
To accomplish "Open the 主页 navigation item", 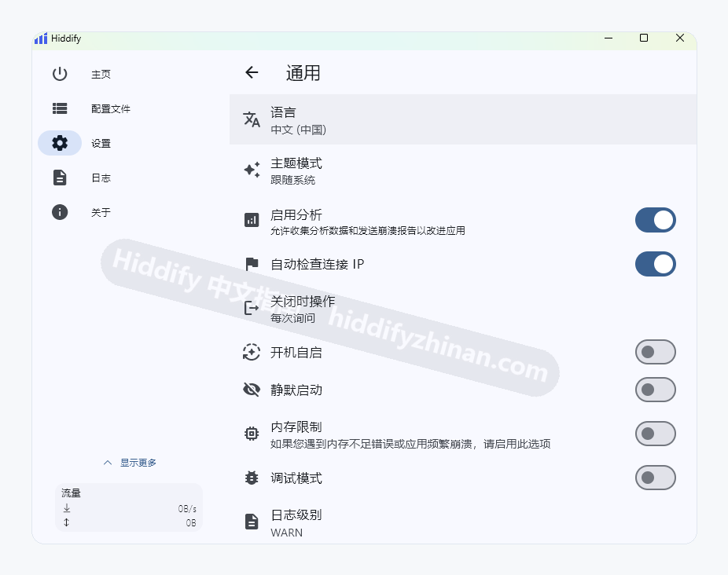I will tap(101, 75).
